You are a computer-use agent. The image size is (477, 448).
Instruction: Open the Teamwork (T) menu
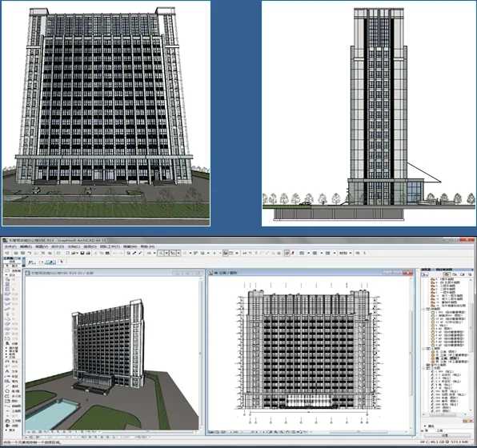point(110,246)
